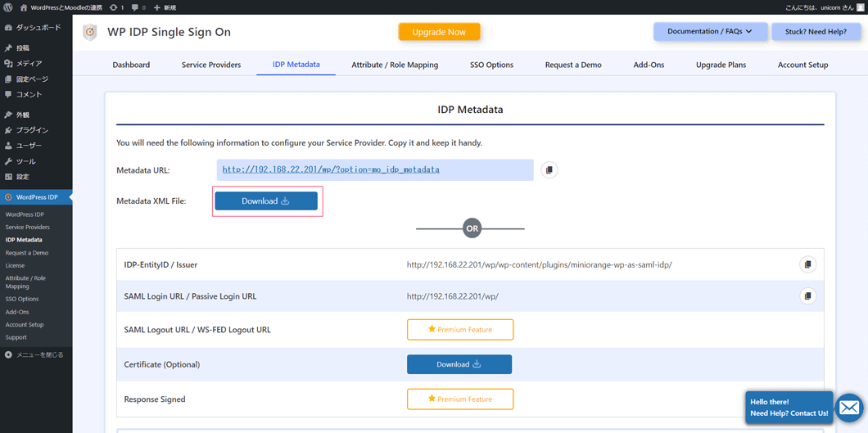Open Request a Demo in sidebar submenu
This screenshot has height=433, width=868.
click(26, 253)
